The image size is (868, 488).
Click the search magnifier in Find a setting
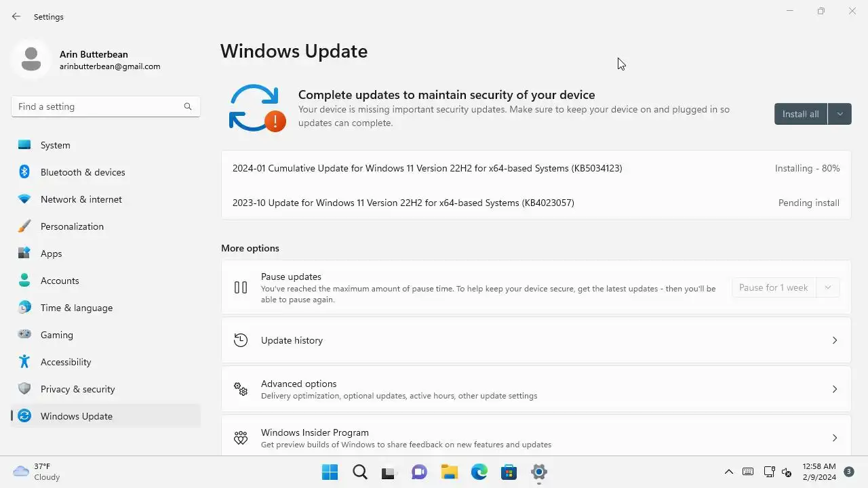click(x=188, y=106)
